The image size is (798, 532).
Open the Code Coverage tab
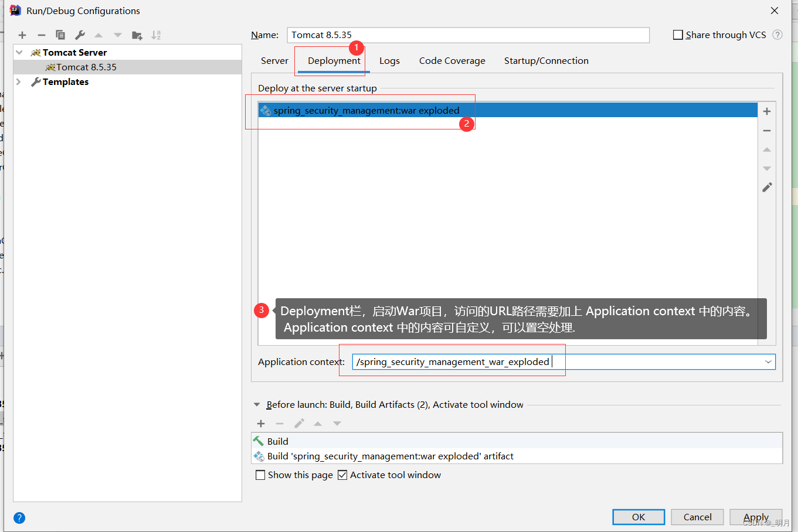452,61
